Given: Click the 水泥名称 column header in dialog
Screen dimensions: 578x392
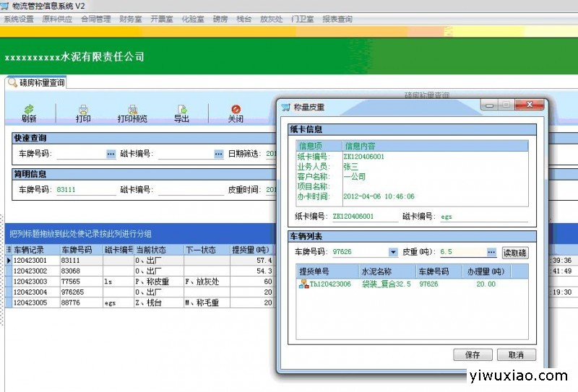Looking at the screenshot, I should (387, 271).
